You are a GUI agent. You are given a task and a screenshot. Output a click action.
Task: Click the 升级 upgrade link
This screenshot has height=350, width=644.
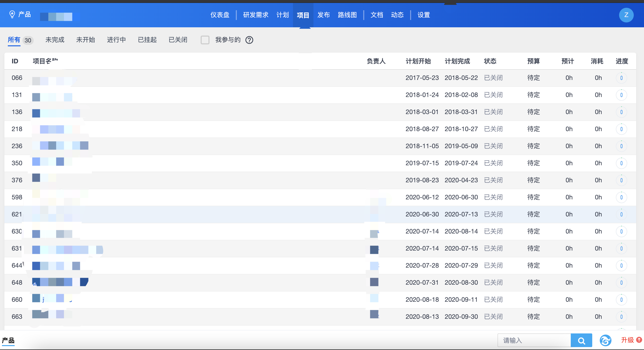click(627, 340)
